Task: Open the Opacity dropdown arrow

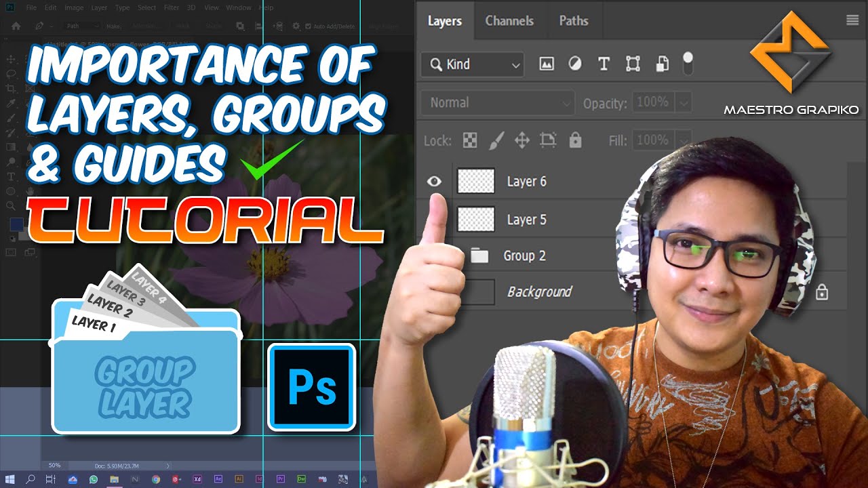Action: (x=683, y=103)
